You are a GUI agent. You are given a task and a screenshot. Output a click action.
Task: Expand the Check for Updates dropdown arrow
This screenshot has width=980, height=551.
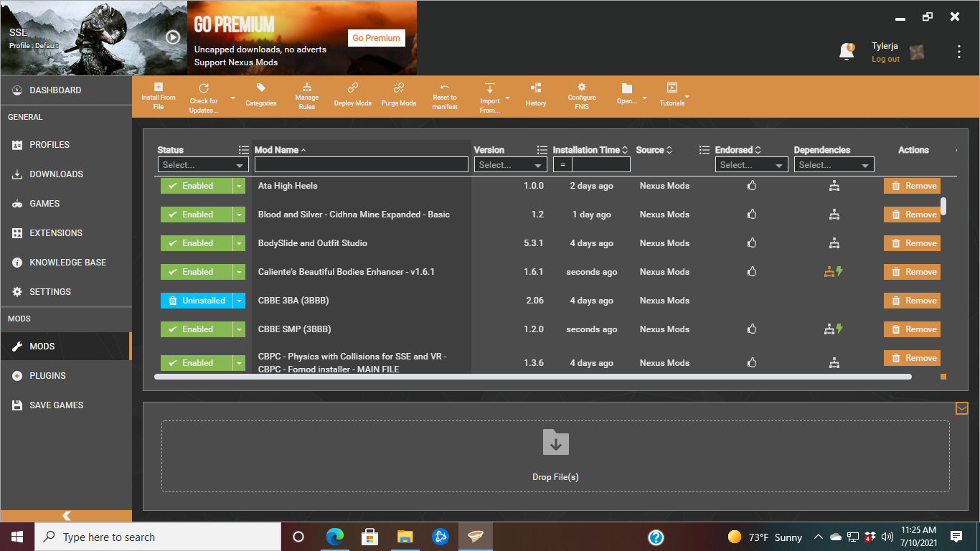click(232, 98)
